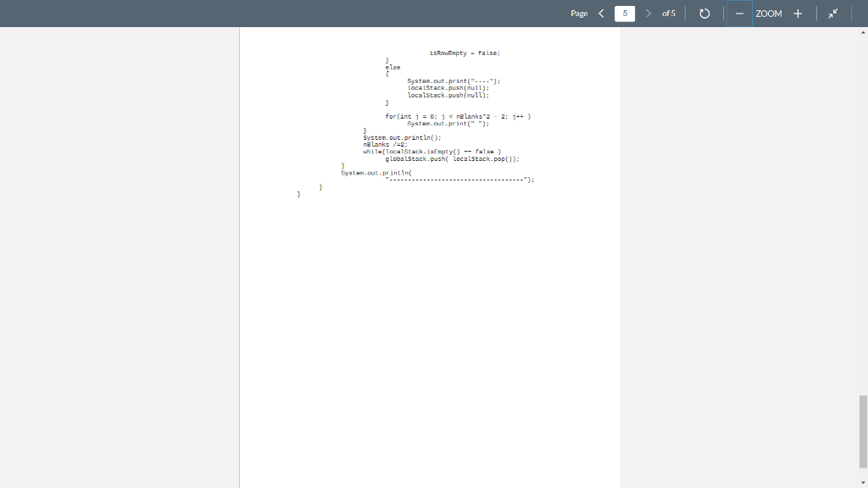Click the page number input field
Image resolution: width=868 pixels, height=488 pixels.
pos(625,14)
